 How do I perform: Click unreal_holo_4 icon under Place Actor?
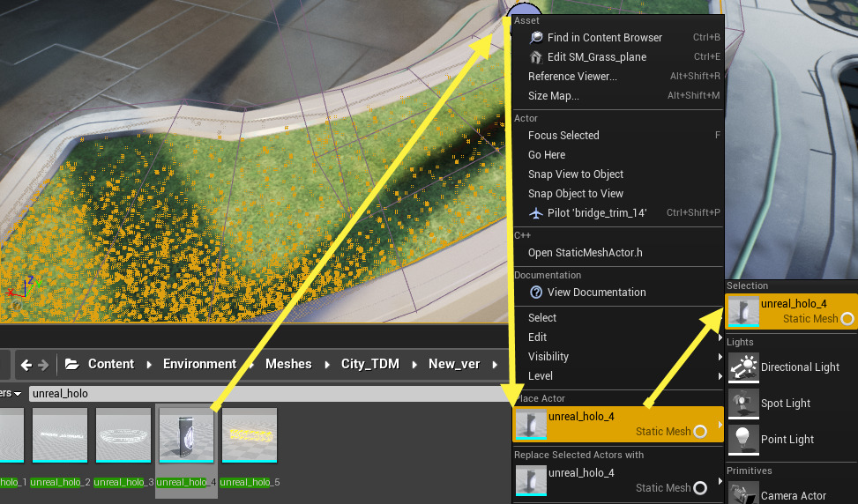point(531,424)
